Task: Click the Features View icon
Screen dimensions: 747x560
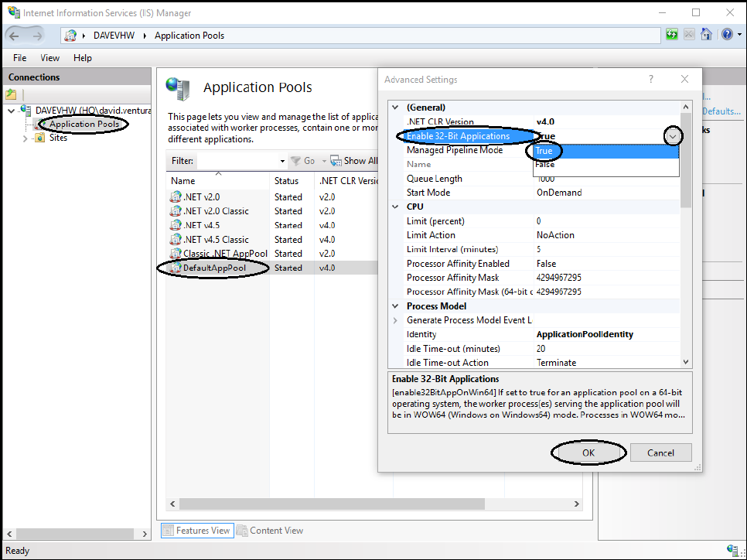Action: [x=168, y=531]
